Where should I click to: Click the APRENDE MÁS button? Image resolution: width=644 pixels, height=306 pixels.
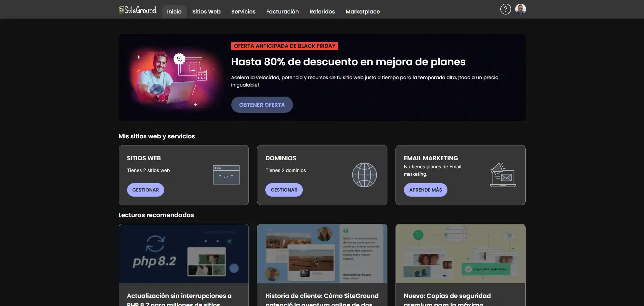426,190
